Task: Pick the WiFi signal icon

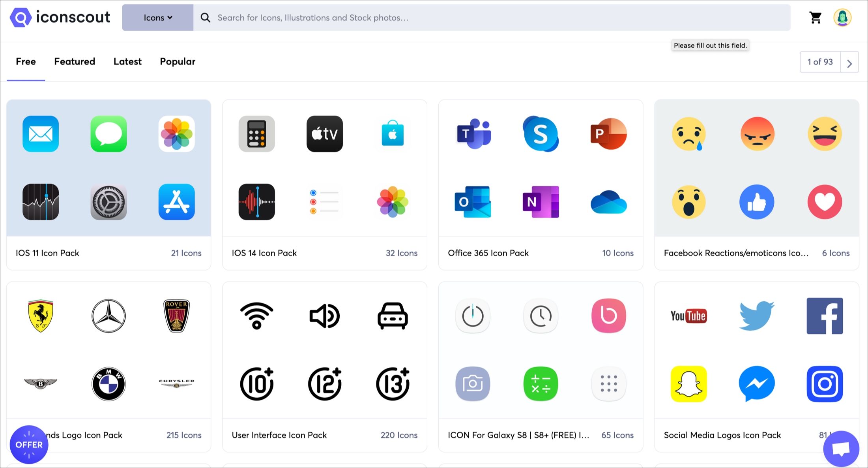Action: tap(256, 316)
